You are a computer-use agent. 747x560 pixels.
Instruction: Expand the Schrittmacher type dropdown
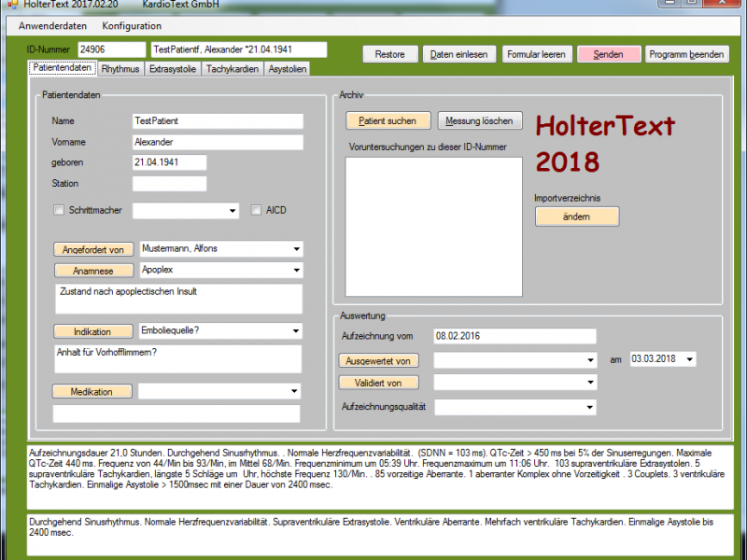coord(233,211)
